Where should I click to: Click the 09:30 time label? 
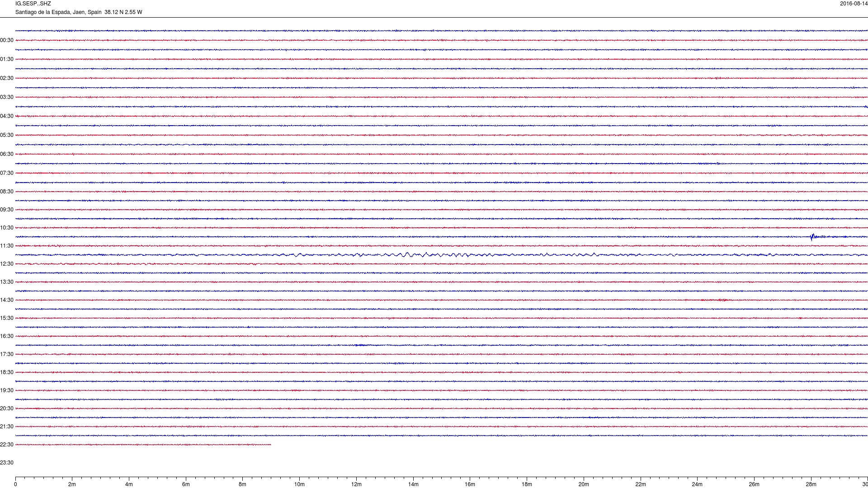coord(7,210)
